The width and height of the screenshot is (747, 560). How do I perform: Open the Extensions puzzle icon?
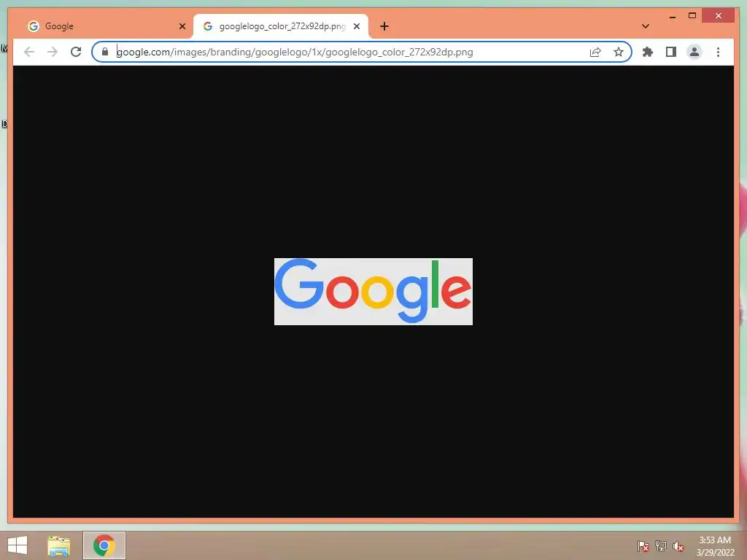click(x=648, y=52)
